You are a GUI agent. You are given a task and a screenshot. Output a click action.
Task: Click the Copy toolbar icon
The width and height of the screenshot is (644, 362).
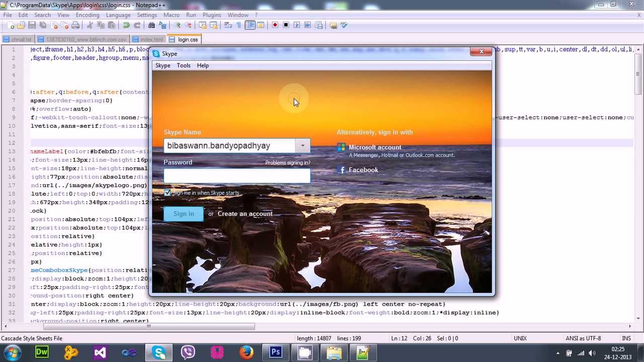pyautogui.click(x=101, y=25)
